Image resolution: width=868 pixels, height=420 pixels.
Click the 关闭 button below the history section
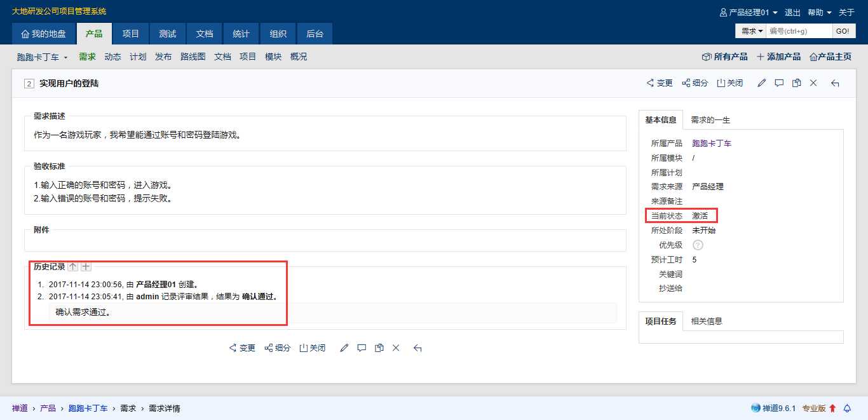tap(312, 348)
